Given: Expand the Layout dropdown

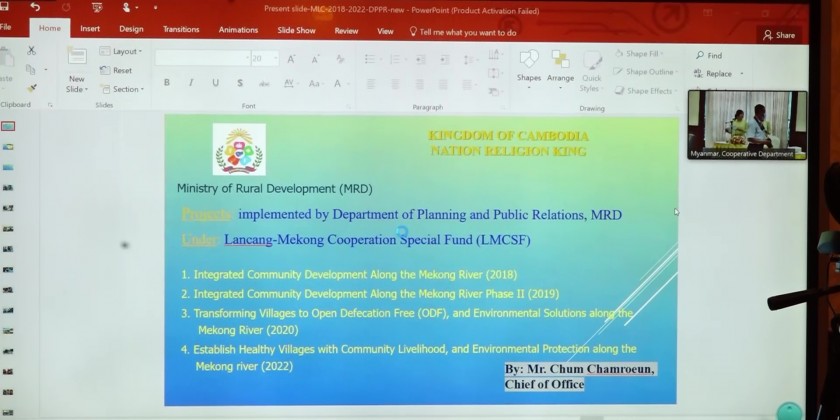Looking at the screenshot, I should (121, 52).
